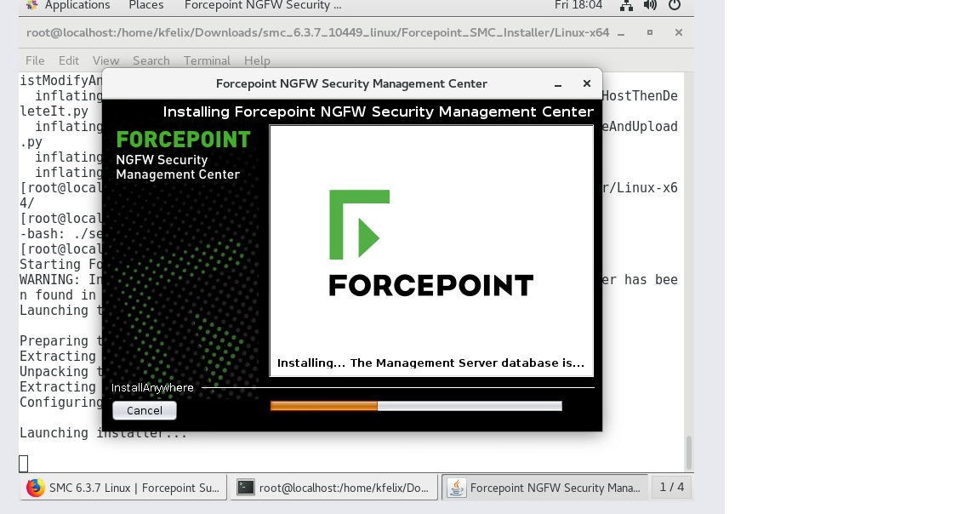Cancel the Management Server installation
980x514 pixels.
pyautogui.click(x=144, y=410)
